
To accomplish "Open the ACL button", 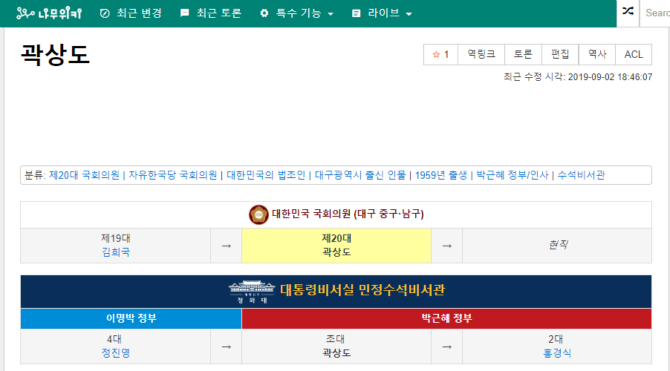I will point(633,55).
